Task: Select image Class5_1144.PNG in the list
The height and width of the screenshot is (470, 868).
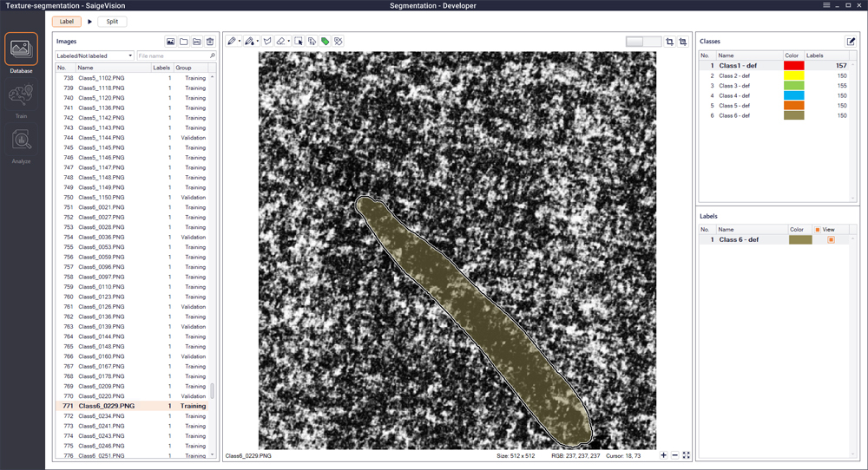Action: 132,138
